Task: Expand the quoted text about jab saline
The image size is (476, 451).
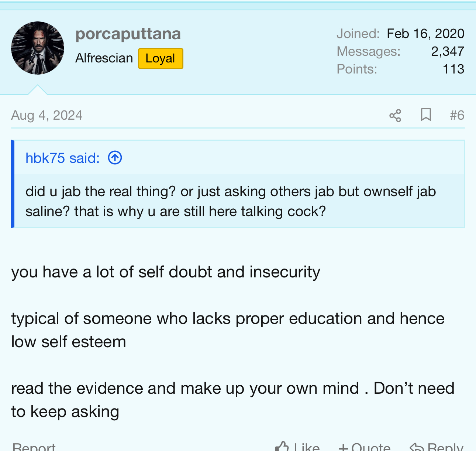Action: (x=231, y=201)
